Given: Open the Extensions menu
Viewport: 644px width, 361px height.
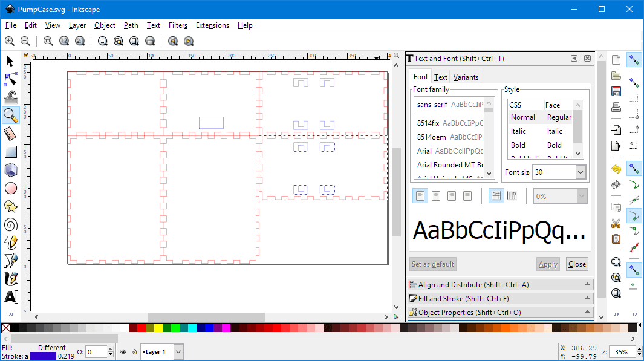Looking at the screenshot, I should [x=212, y=25].
